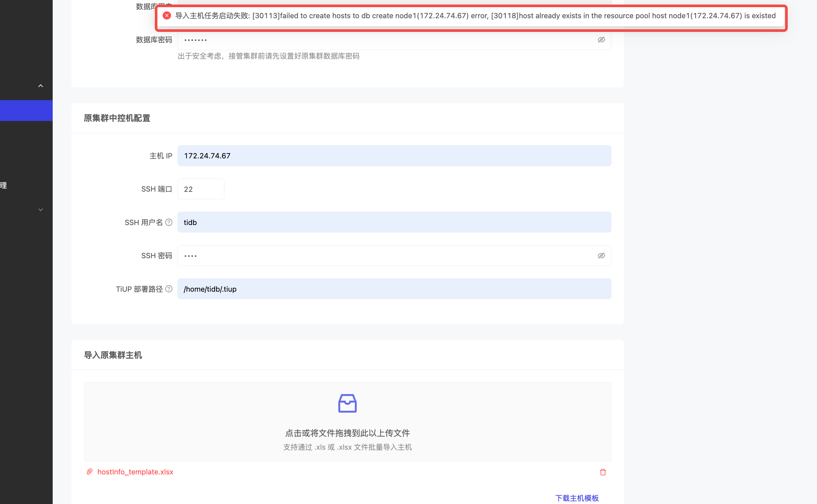Screen dimensions: 817x504
Task: Click the 点击或将文件拖拽 upload drop area
Action: pos(347,433)
